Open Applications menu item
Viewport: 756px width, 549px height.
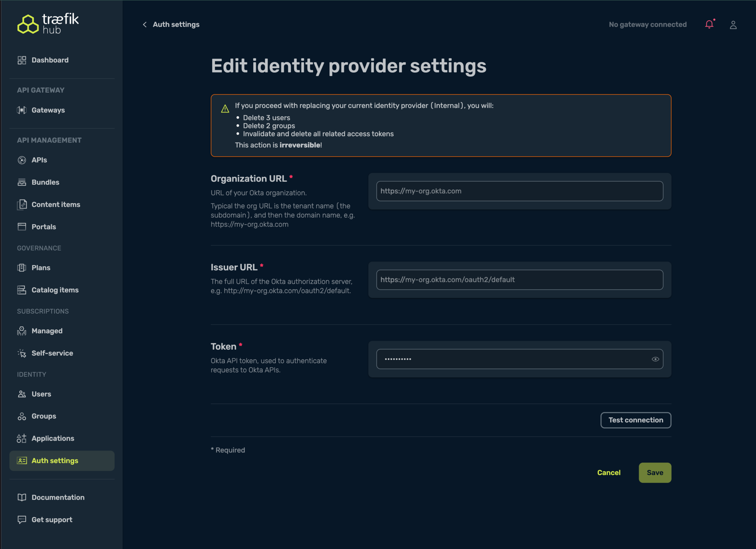tap(62, 439)
